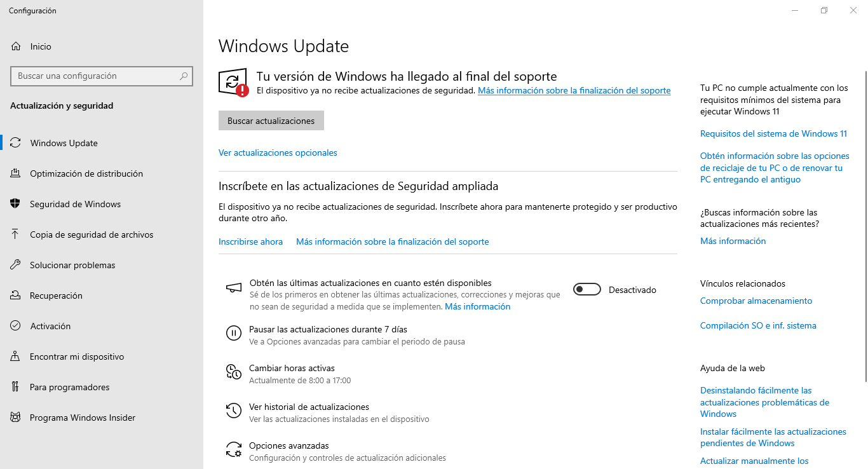Click the pause icon for pausing updates
The width and height of the screenshot is (868, 469).
234,333
